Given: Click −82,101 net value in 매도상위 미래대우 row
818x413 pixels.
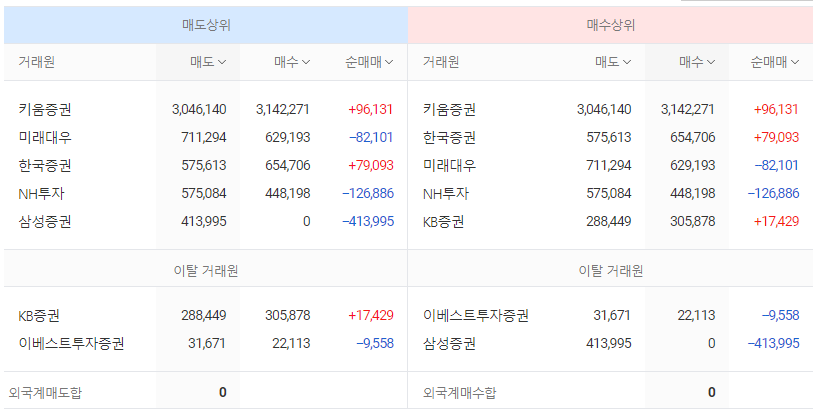Looking at the screenshot, I should click(x=371, y=138).
